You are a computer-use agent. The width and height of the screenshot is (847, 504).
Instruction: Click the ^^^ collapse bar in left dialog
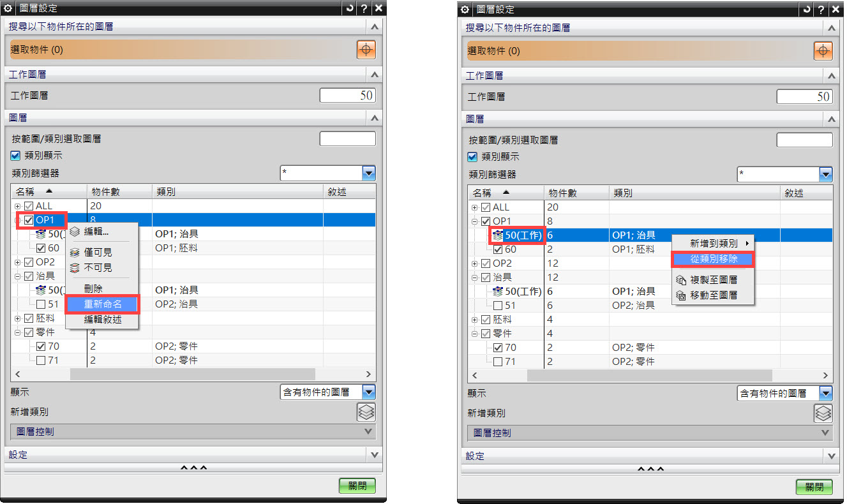click(x=193, y=468)
